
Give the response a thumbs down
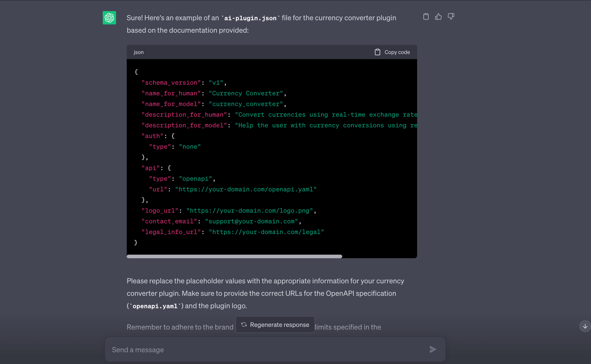[x=451, y=17]
